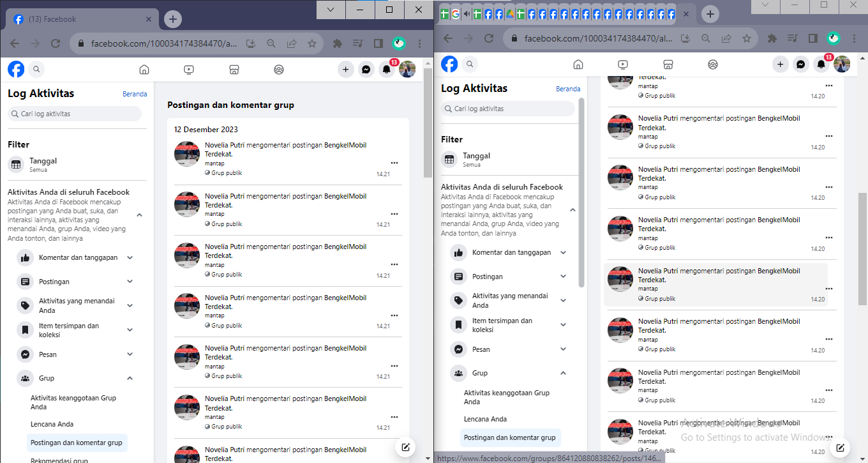Image resolution: width=868 pixels, height=463 pixels.
Task: Open Groups icon in right window
Action: tap(713, 65)
